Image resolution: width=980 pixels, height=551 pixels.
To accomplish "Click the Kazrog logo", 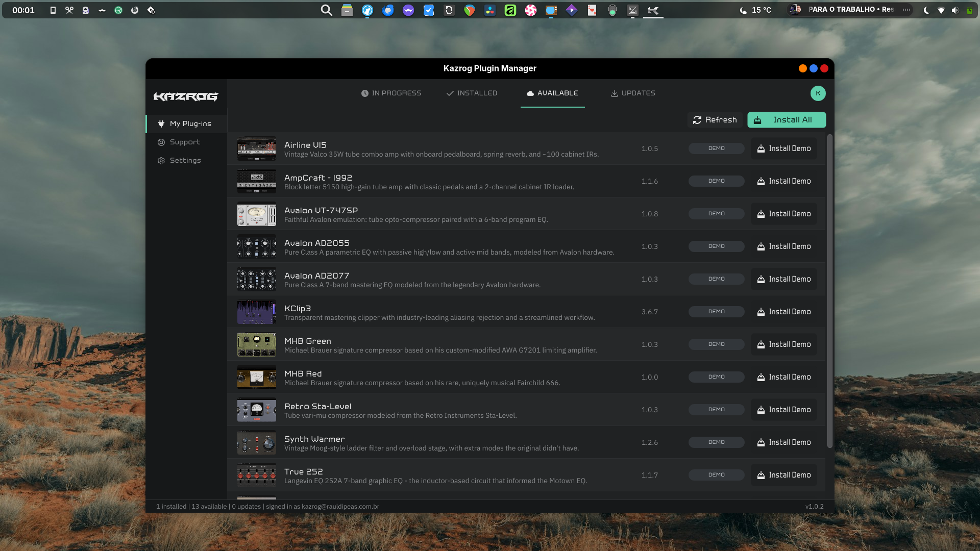I will tap(186, 96).
